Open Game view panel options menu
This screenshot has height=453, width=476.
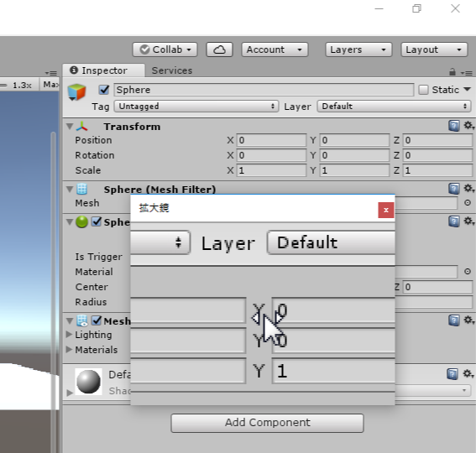pyautogui.click(x=51, y=73)
